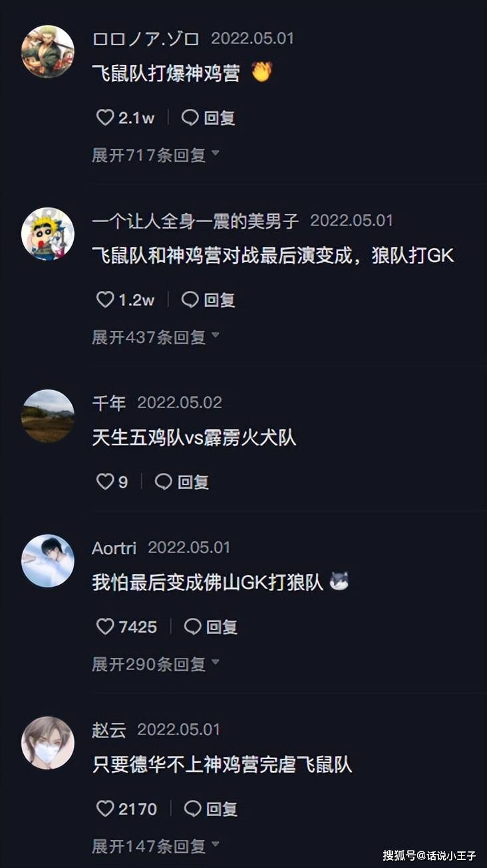Click reply bubble icon on 千年's comment
The height and width of the screenshot is (868, 487).
coord(164,482)
